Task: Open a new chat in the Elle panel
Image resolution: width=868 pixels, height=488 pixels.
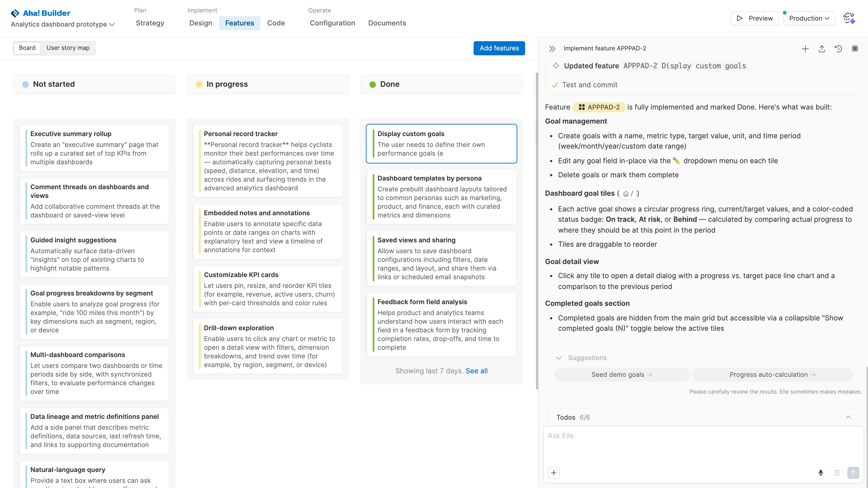Action: [x=805, y=49]
